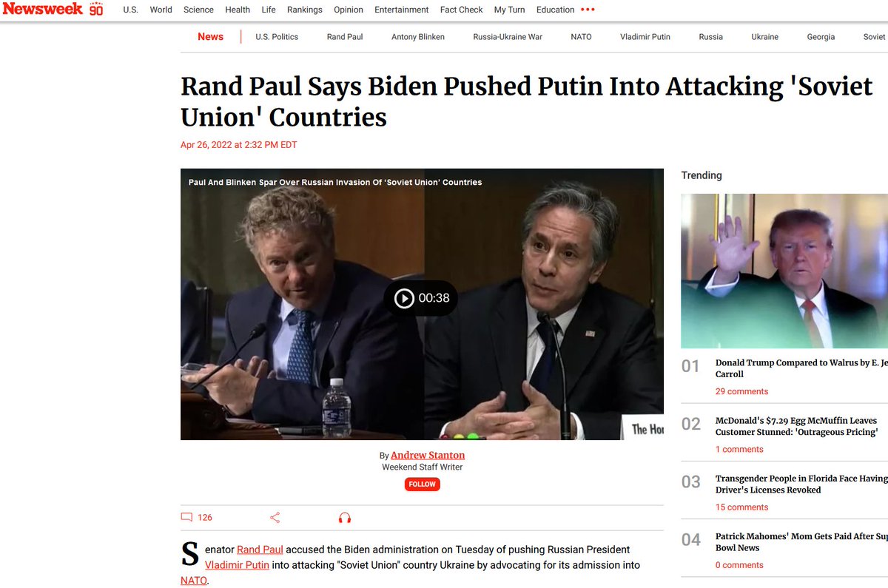Open McDonald's Egg McMuffin trending story
The height and width of the screenshot is (588, 888).
pyautogui.click(x=796, y=426)
